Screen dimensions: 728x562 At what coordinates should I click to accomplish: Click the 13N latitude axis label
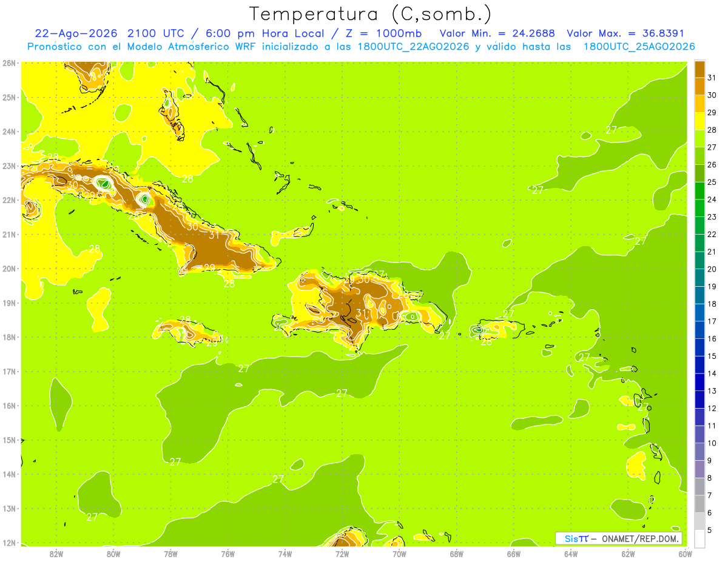tap(9, 509)
